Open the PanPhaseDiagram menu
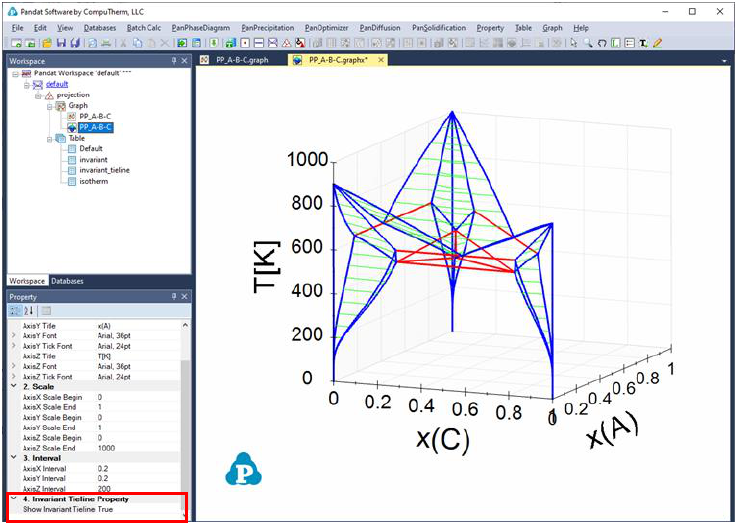The image size is (736, 523). pyautogui.click(x=200, y=28)
